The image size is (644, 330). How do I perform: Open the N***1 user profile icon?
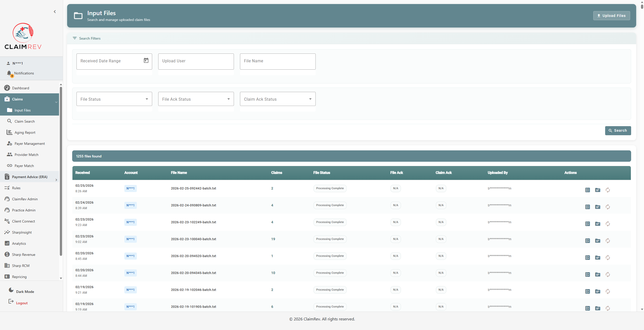(8, 63)
